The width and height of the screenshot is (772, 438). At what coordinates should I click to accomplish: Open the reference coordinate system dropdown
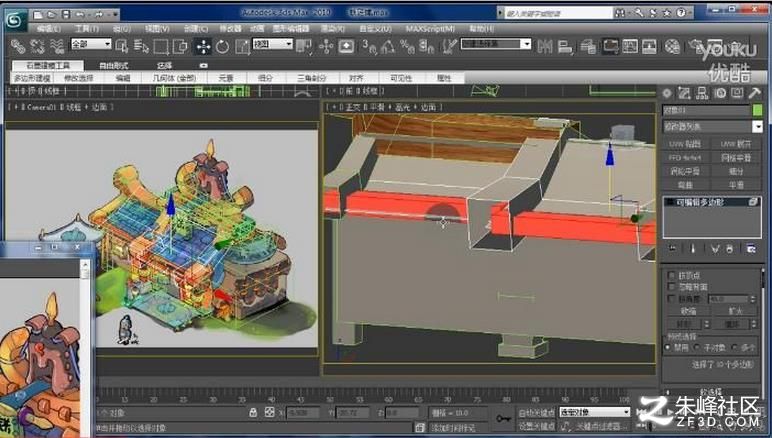pyautogui.click(x=272, y=44)
